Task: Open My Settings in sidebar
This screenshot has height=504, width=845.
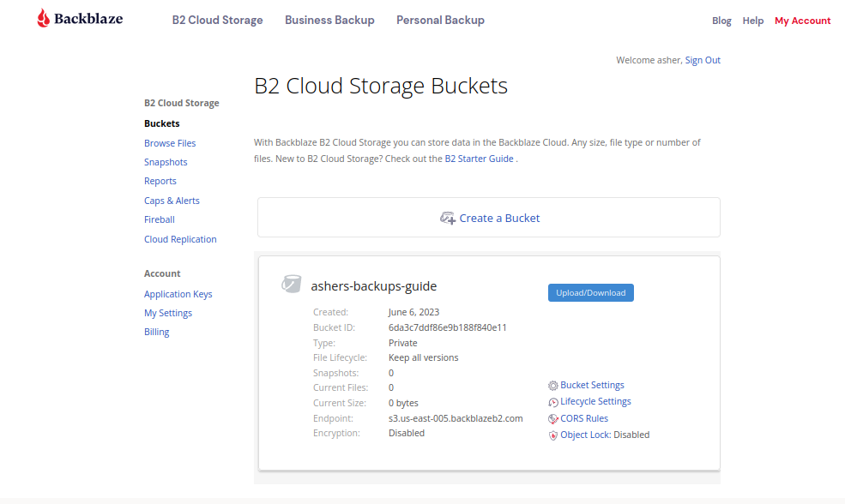Action: (167, 313)
